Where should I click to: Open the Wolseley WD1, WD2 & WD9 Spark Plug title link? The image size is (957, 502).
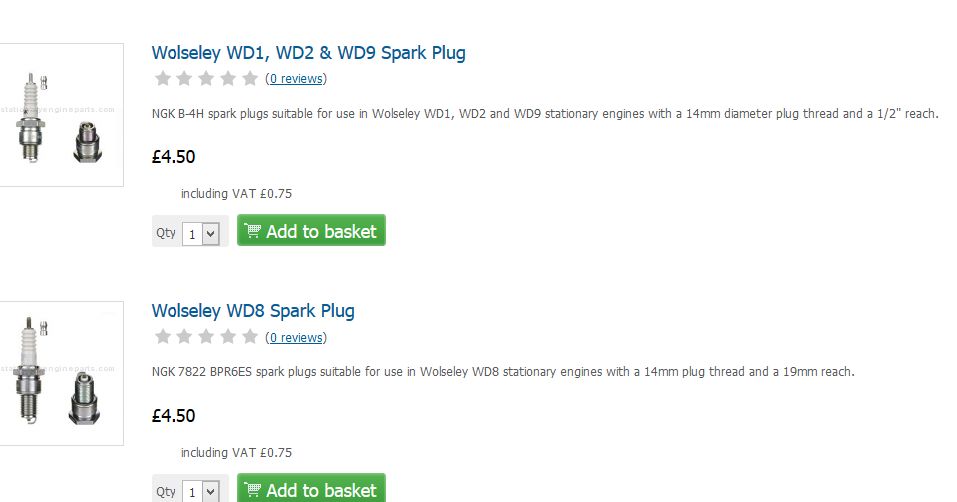308,53
